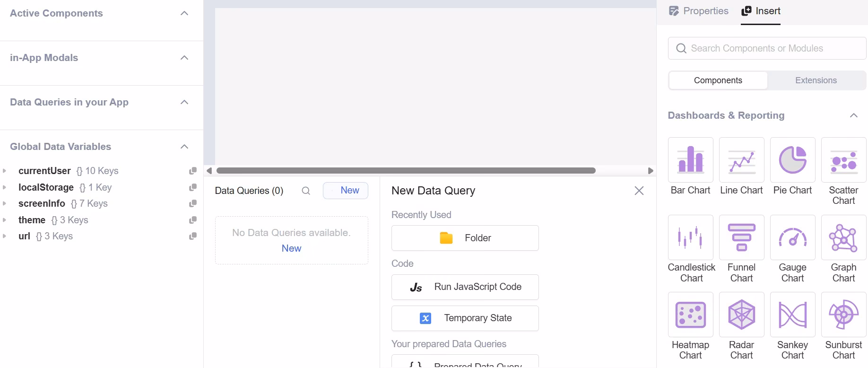
Task: Switch to the Insert tab
Action: (x=761, y=11)
